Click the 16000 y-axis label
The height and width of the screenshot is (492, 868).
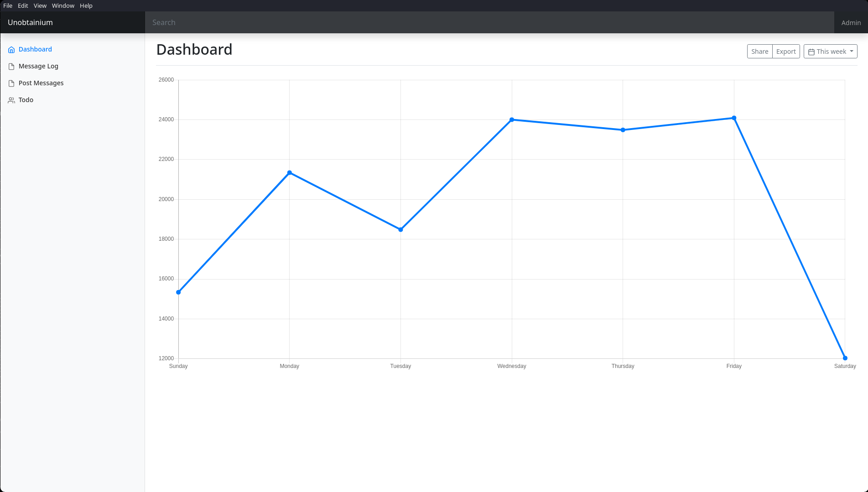[166, 279]
